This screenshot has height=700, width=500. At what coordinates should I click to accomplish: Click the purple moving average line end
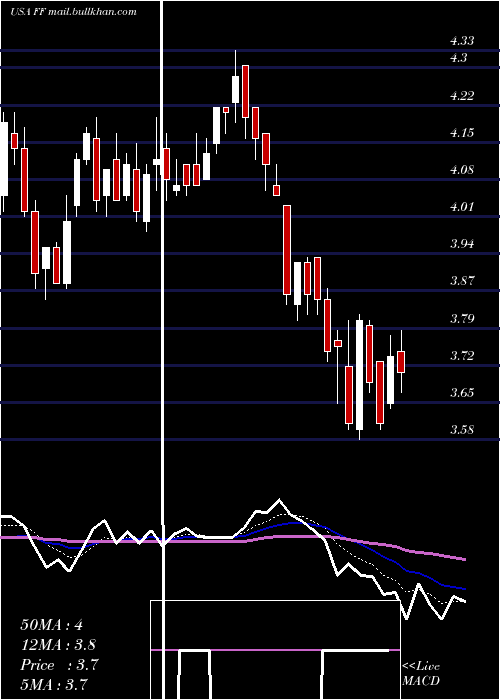tap(464, 559)
